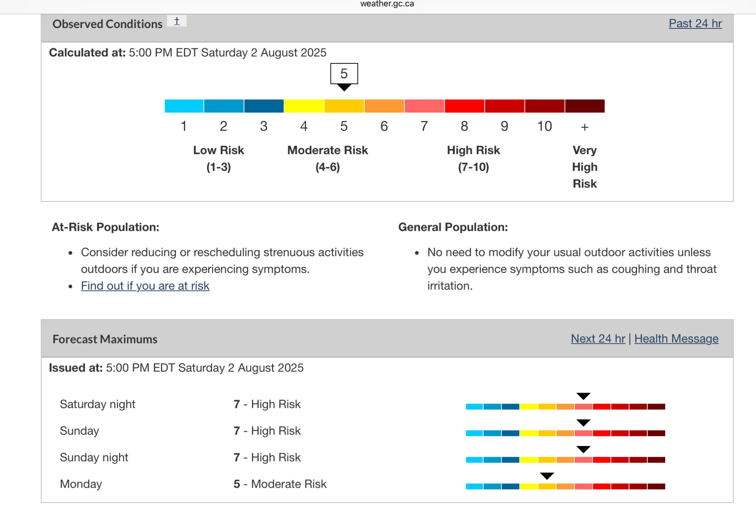Viewport: 756px width, 532px height.
Task: Click the Forecast Maximums header
Action: pyautogui.click(x=105, y=339)
